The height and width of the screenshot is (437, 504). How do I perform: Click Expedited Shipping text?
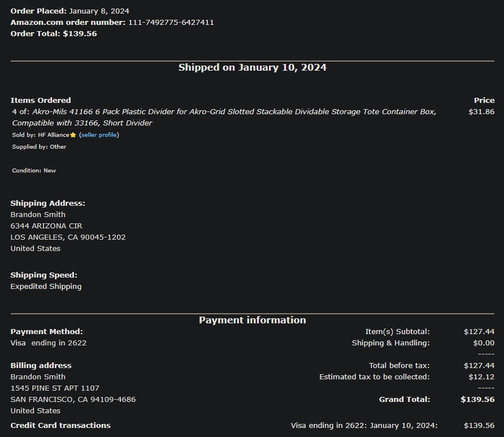[x=46, y=287]
